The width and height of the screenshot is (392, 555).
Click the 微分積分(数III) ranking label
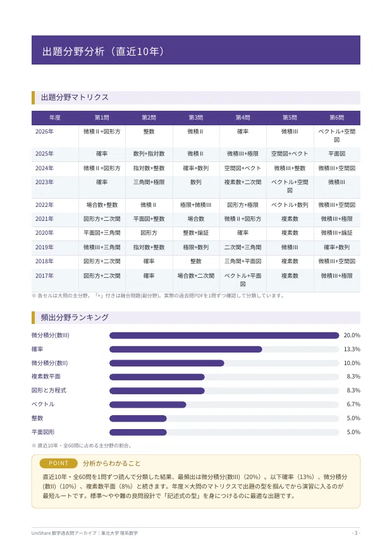[50, 335]
